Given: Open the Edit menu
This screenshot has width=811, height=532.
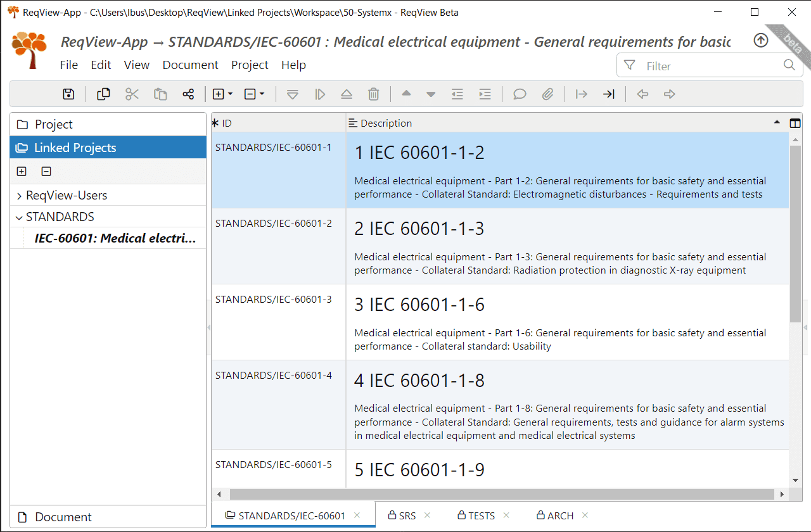Looking at the screenshot, I should coord(101,65).
